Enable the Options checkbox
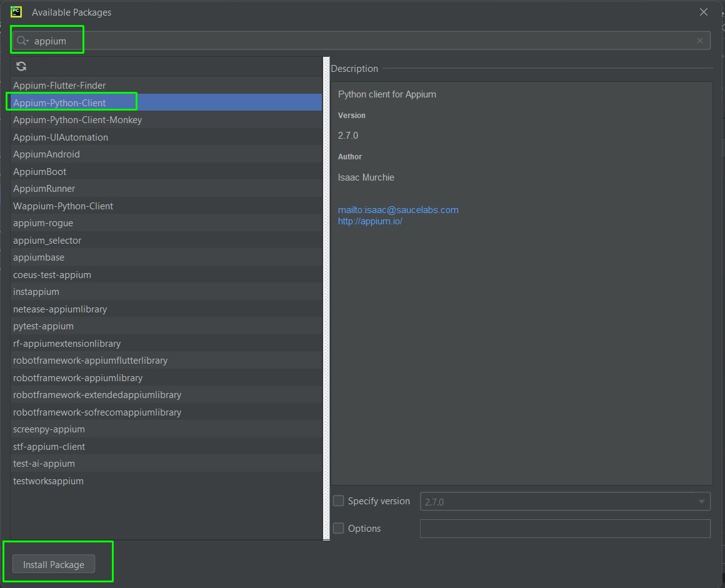This screenshot has width=725, height=588. [339, 528]
